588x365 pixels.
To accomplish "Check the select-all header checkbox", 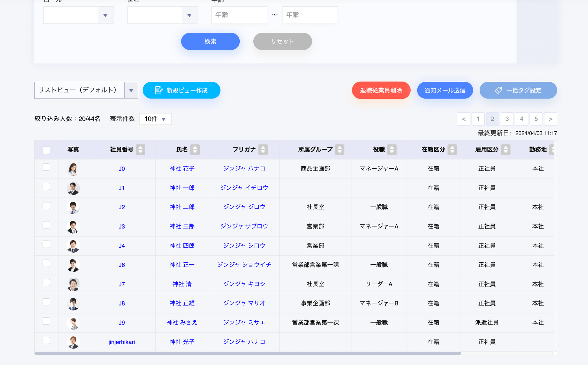I will tap(46, 150).
